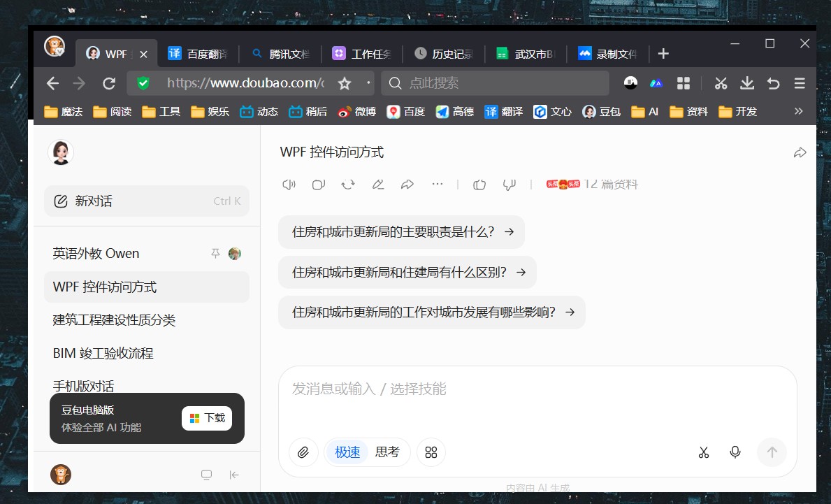Copy the response with the copy icon
This screenshot has height=504, width=831.
(x=319, y=185)
